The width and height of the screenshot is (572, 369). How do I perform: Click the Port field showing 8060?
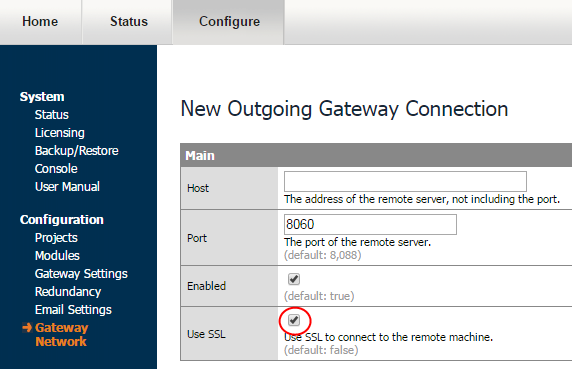pyautogui.click(x=370, y=224)
